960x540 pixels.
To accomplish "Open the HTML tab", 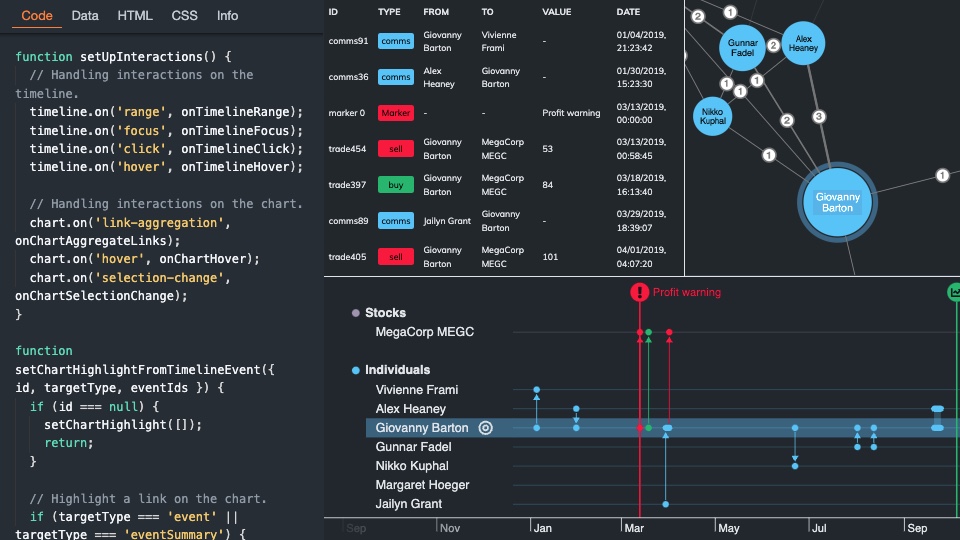I will tap(135, 16).
